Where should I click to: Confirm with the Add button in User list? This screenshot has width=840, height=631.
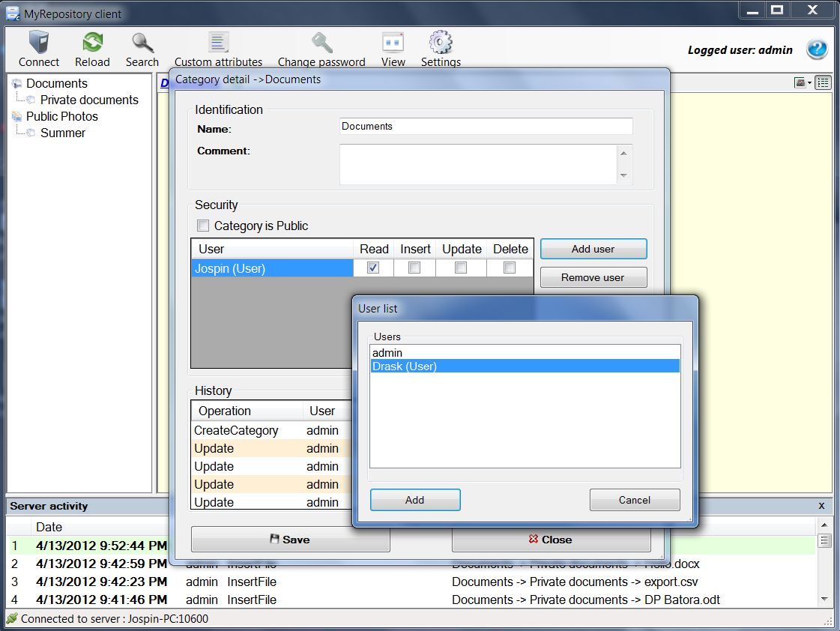(x=414, y=500)
